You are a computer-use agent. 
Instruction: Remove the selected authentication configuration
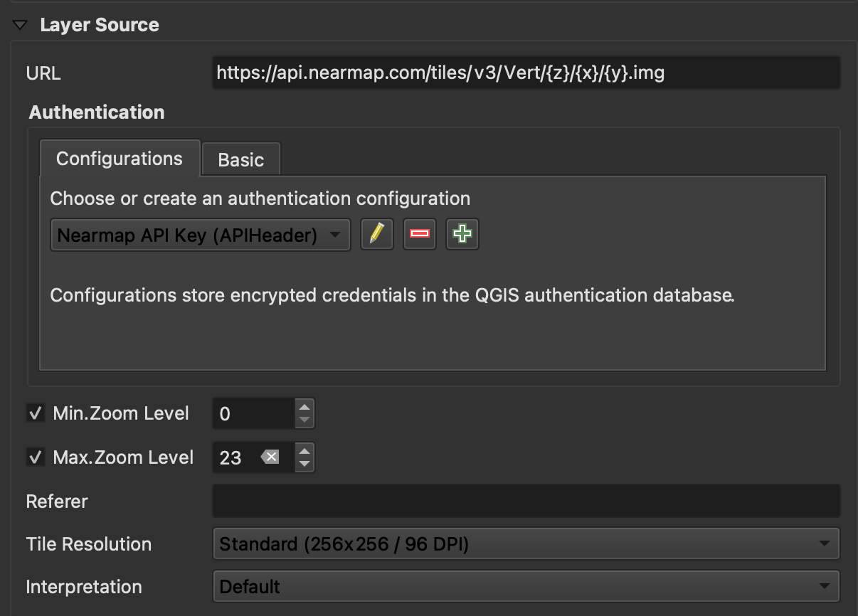419,234
